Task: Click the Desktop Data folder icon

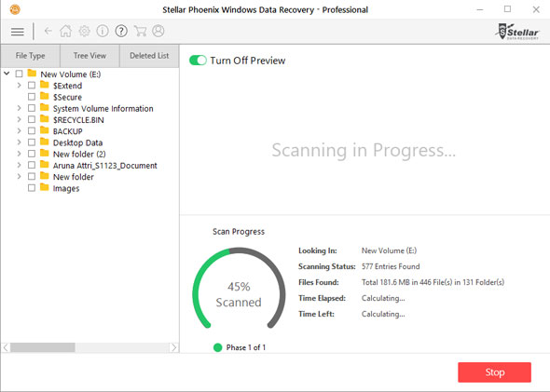Action: pyautogui.click(x=44, y=142)
